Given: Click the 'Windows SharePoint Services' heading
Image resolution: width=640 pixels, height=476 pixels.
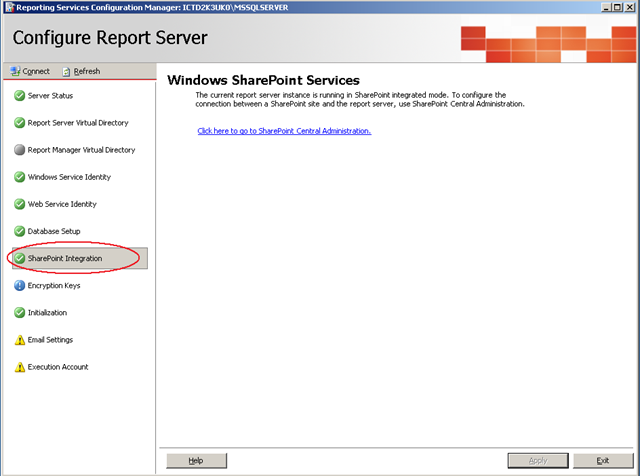Looking at the screenshot, I should pyautogui.click(x=263, y=80).
